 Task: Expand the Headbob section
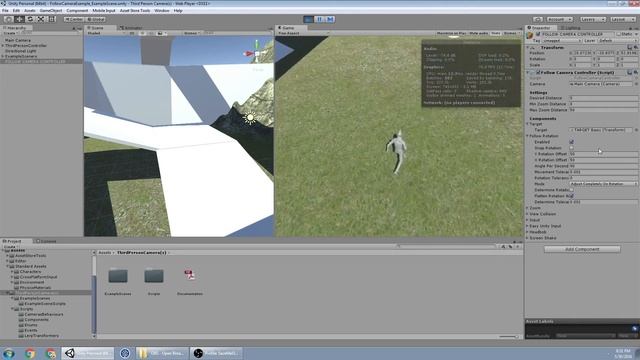click(x=527, y=232)
